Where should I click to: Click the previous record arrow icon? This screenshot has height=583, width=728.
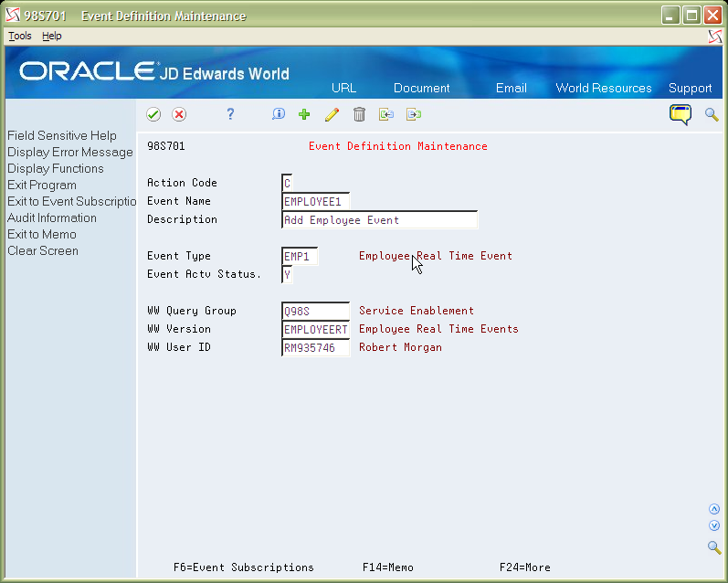pos(385,114)
